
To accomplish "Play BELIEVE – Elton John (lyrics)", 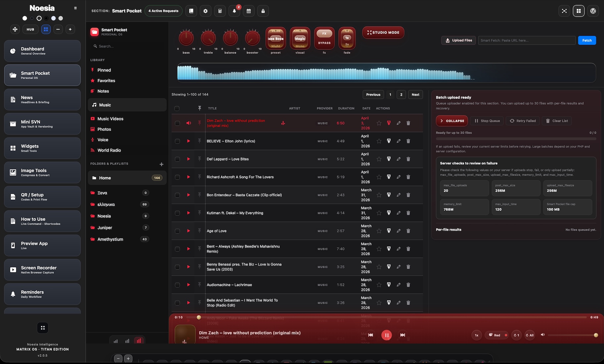I will (189, 141).
